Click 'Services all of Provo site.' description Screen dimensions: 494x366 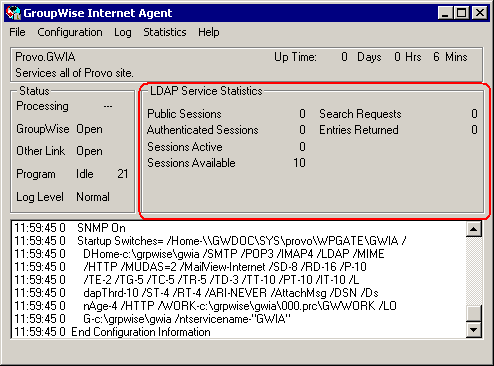point(74,73)
